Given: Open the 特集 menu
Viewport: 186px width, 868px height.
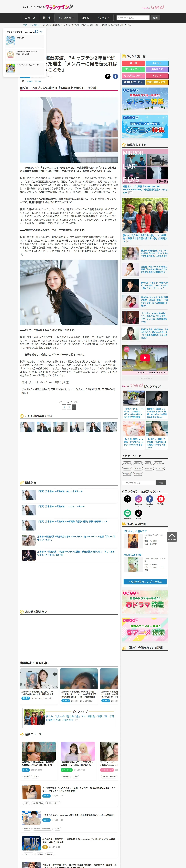Looking at the screenshot, I should click(47, 18).
